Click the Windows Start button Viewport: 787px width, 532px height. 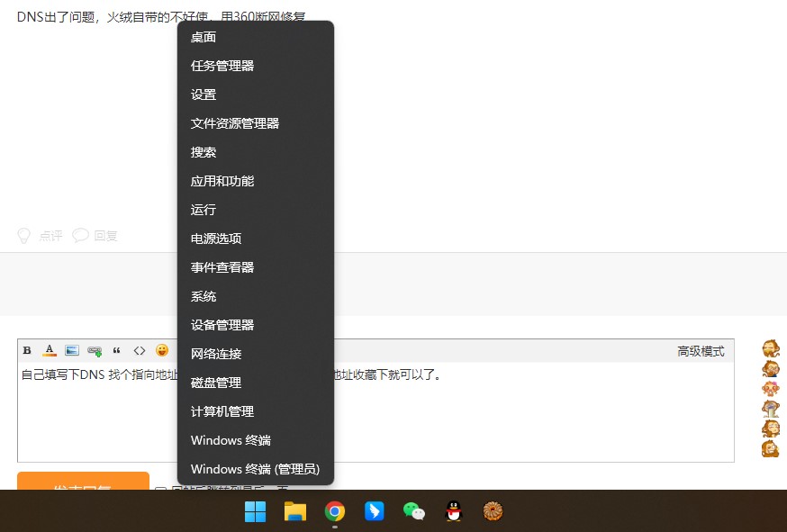pos(255,511)
